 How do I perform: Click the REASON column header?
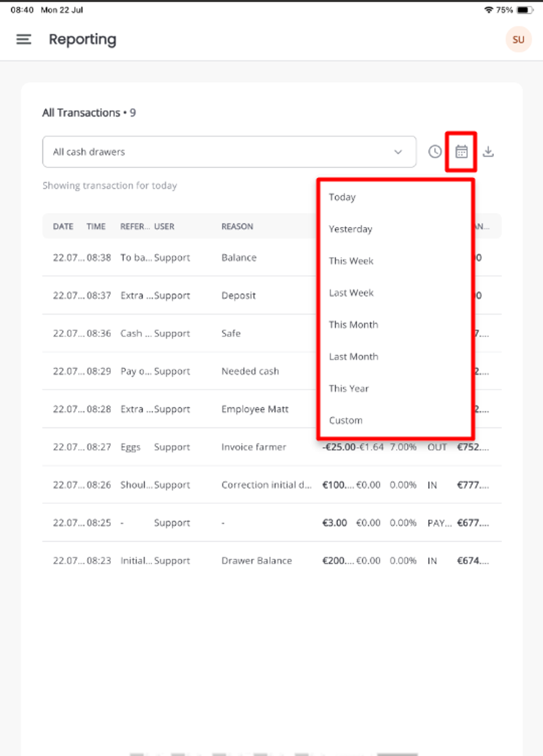[x=237, y=226]
